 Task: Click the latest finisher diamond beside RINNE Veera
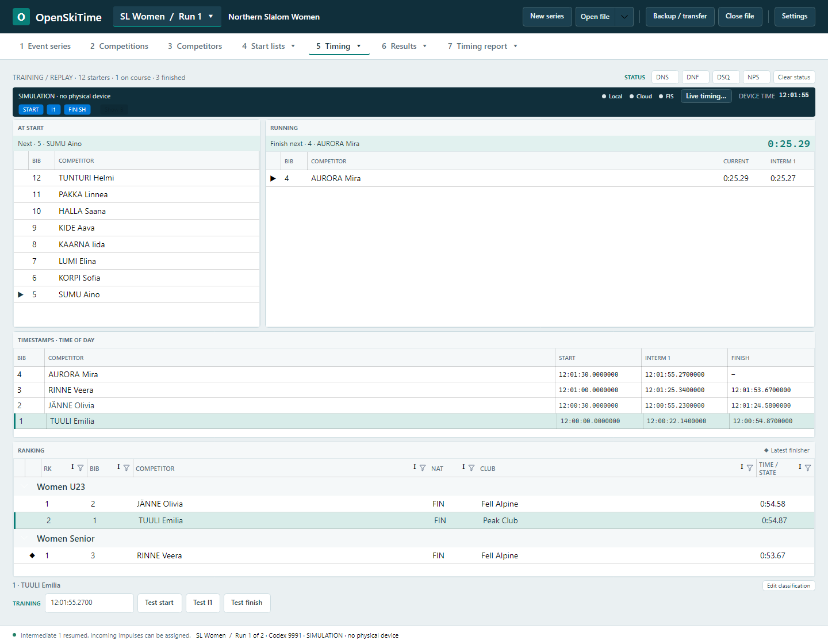click(x=32, y=555)
